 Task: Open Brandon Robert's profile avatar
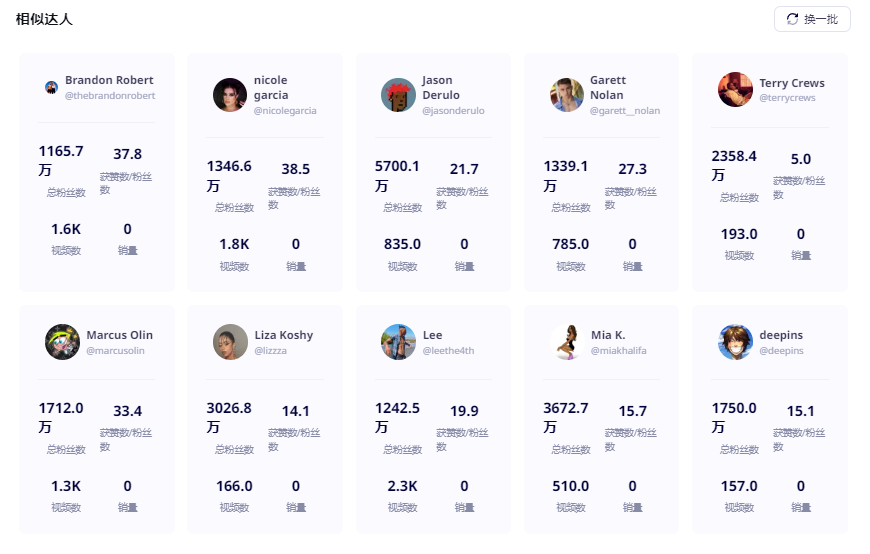click(x=52, y=87)
